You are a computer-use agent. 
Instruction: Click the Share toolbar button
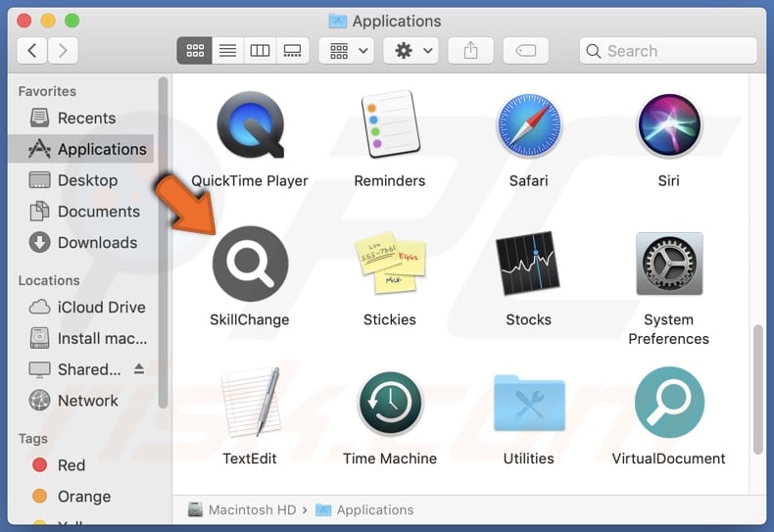pos(470,50)
